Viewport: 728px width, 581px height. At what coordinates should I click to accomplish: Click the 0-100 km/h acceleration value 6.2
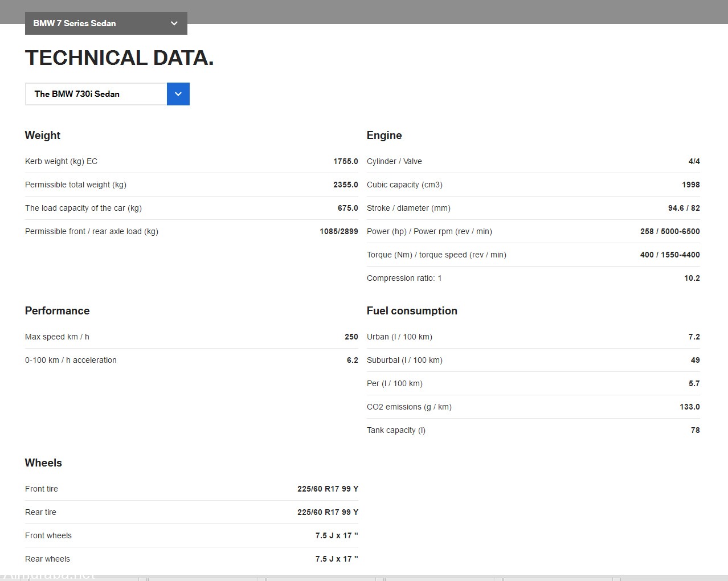[x=352, y=361]
